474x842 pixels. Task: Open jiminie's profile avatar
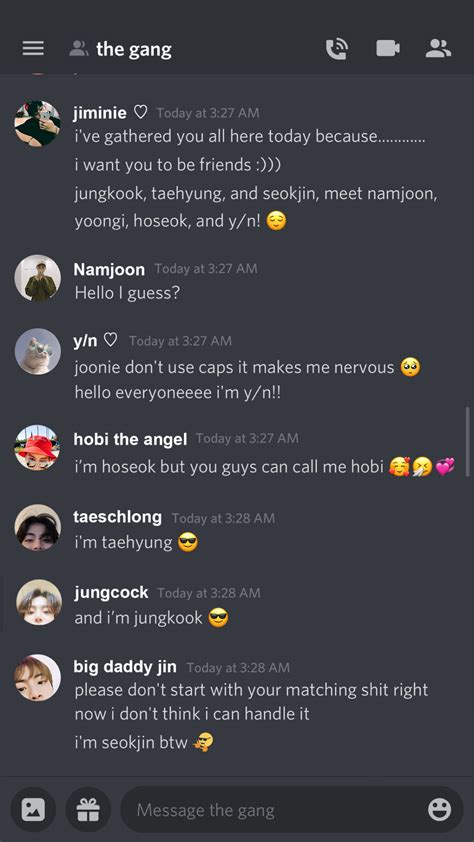(x=38, y=123)
